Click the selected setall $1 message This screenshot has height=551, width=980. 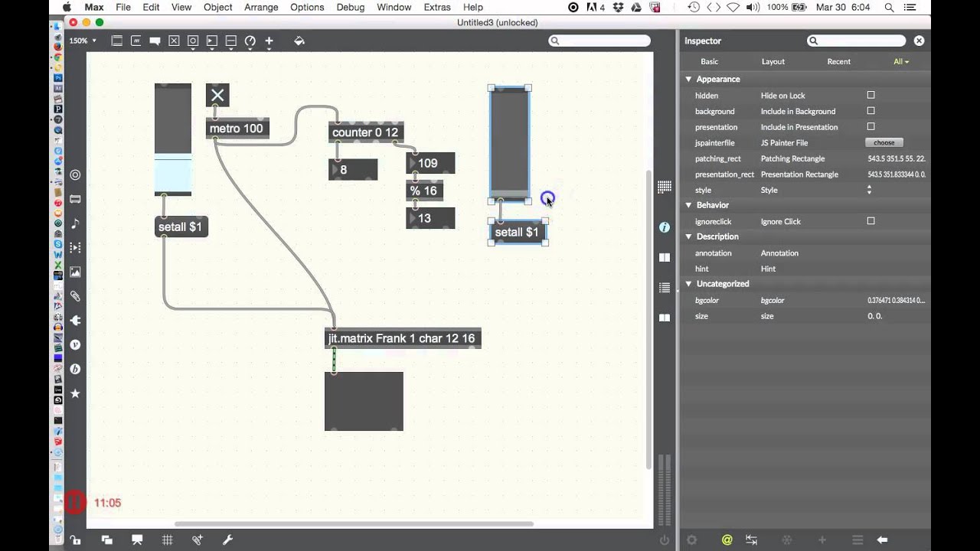[x=518, y=233]
